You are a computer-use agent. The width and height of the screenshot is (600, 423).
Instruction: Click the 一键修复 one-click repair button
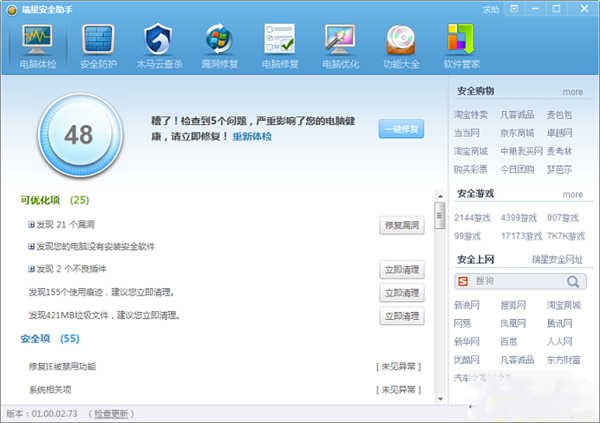[x=401, y=129]
